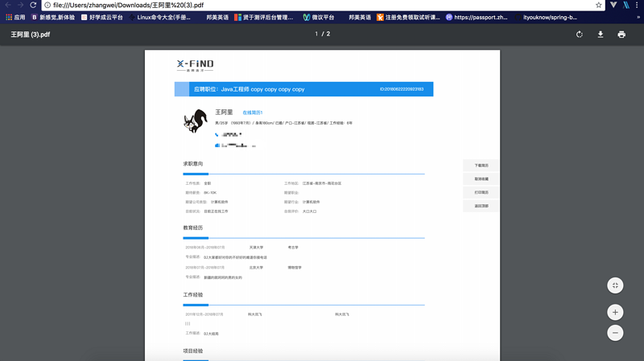Click the fit to page button
The height and width of the screenshot is (361, 644).
point(615,286)
